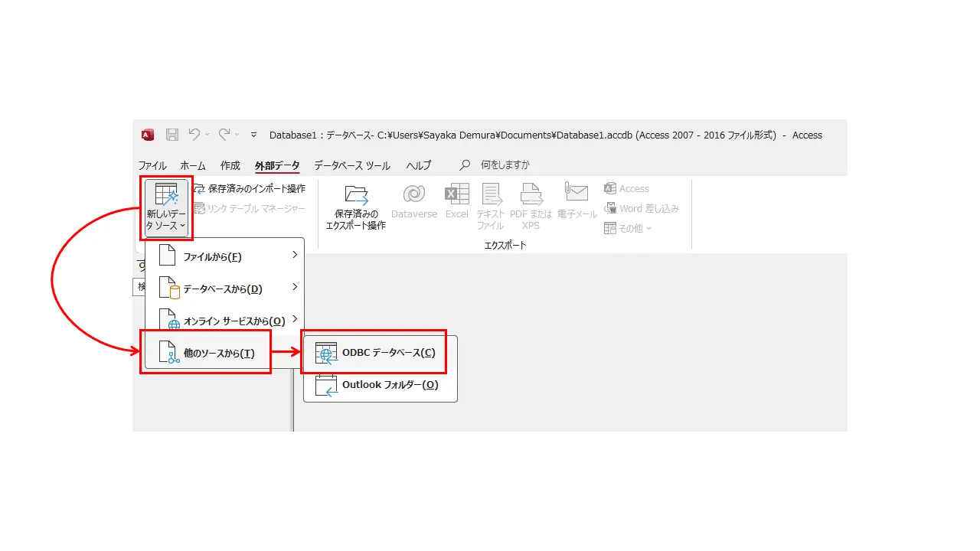This screenshot has height=551, width=980.
Task: Click the chevron beside ファイルから(F)
Action: click(295, 255)
